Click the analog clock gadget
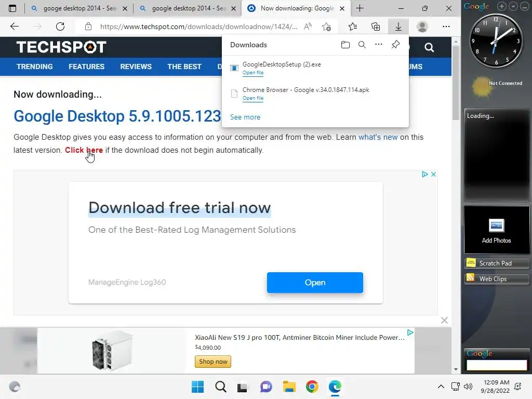The width and height of the screenshot is (532, 399). point(496,41)
